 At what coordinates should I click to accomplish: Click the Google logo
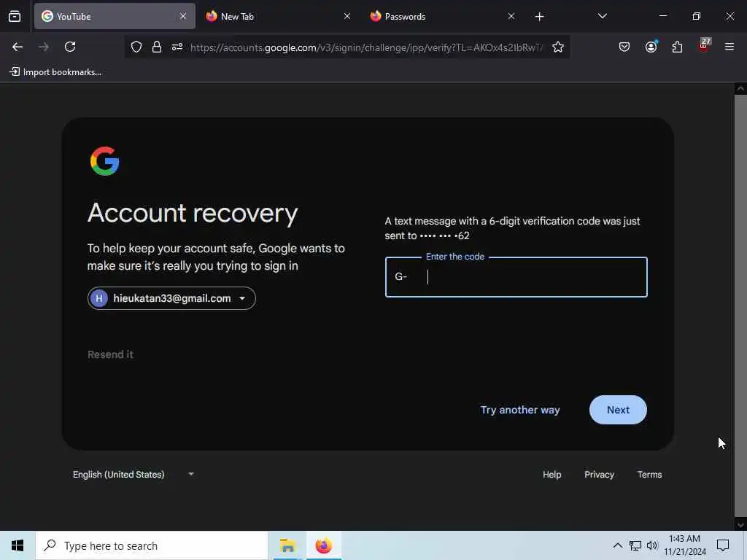click(x=105, y=161)
